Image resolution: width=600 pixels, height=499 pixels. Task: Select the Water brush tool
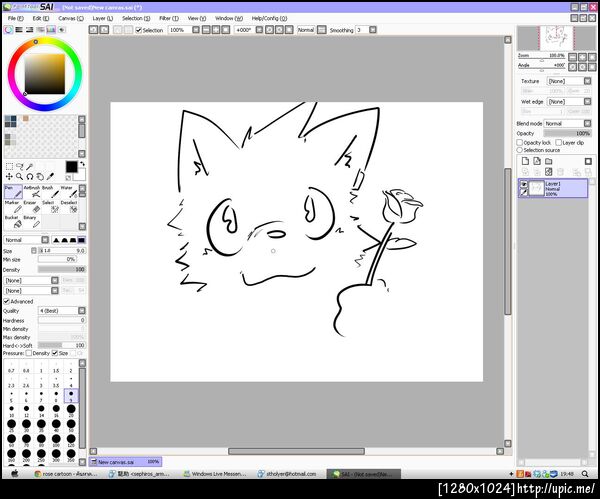(x=69, y=192)
